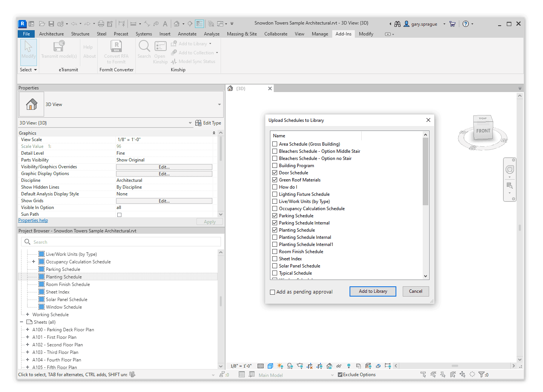This screenshot has height=392, width=543.
Task: Uncheck the Door Schedule checkbox
Action: click(275, 173)
